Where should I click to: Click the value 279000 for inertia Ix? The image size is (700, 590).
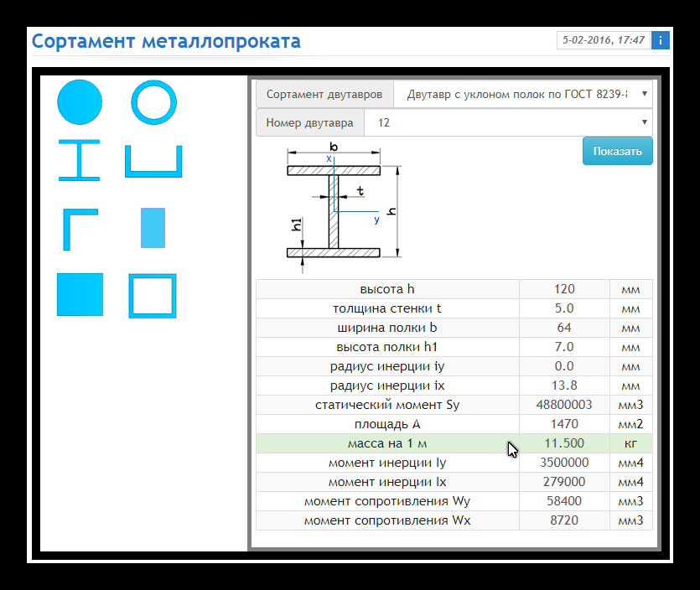pos(564,482)
